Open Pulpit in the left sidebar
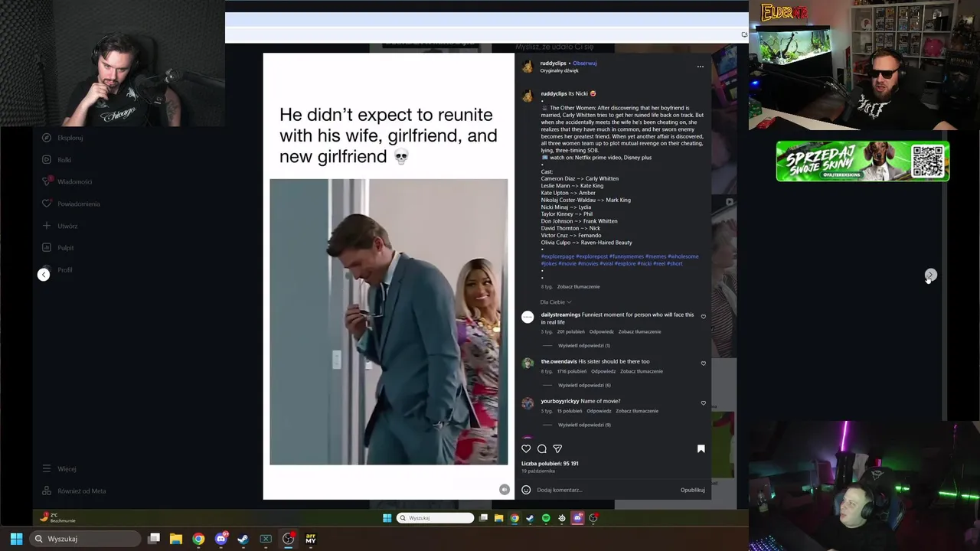Screen dimensions: 980x551 click(x=58, y=248)
